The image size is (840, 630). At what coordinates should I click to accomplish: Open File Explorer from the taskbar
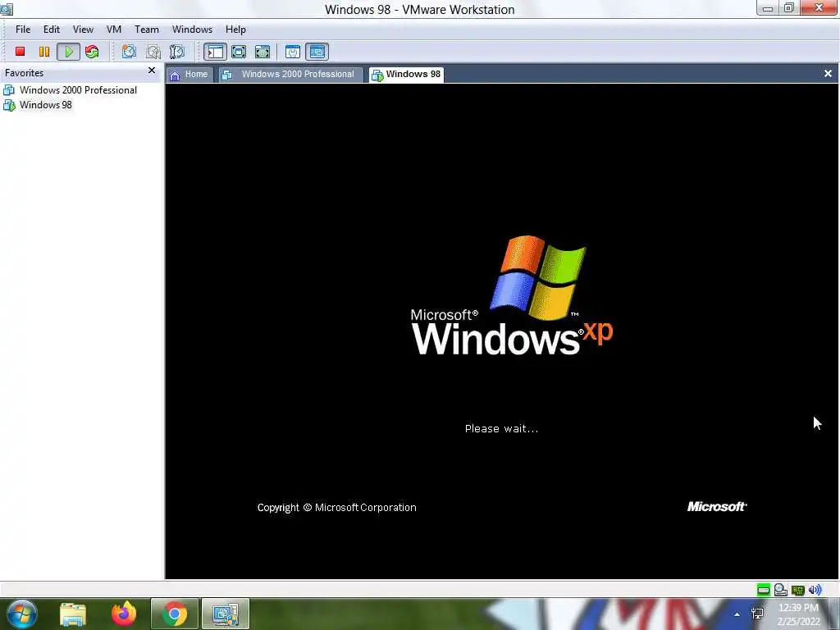(73, 614)
